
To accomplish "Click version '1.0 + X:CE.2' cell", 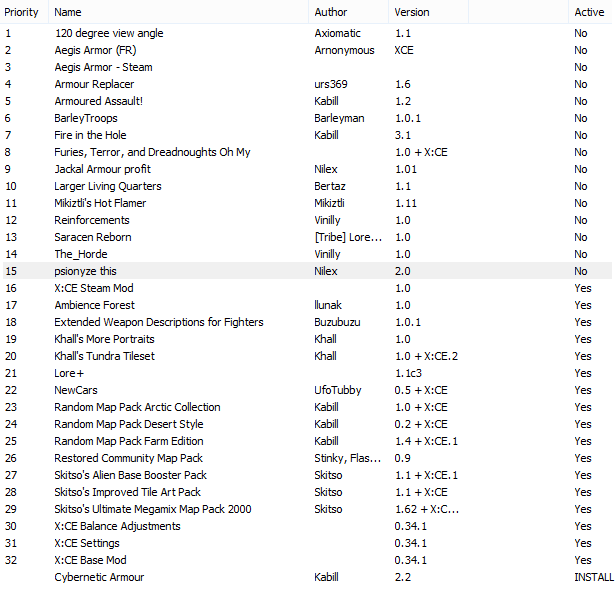I will pyautogui.click(x=426, y=356).
